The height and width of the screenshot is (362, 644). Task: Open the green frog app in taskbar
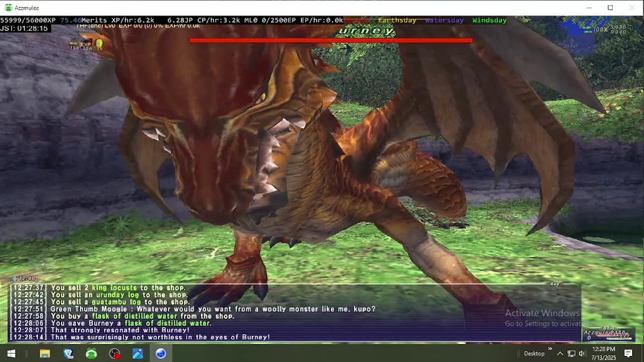click(91, 353)
